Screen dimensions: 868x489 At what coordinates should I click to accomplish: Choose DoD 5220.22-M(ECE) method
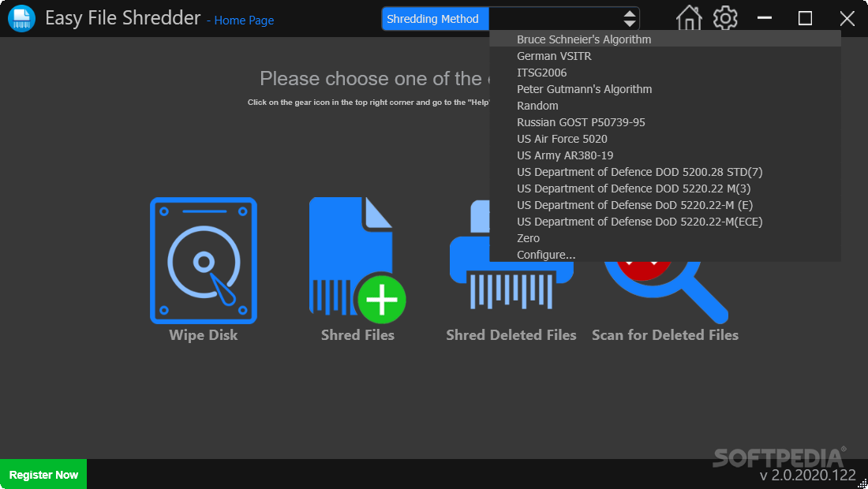click(x=665, y=222)
